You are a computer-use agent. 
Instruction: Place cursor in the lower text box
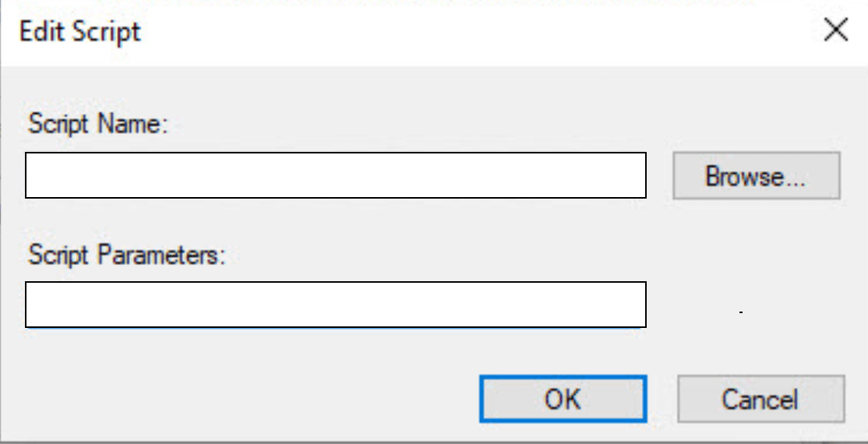click(x=336, y=305)
